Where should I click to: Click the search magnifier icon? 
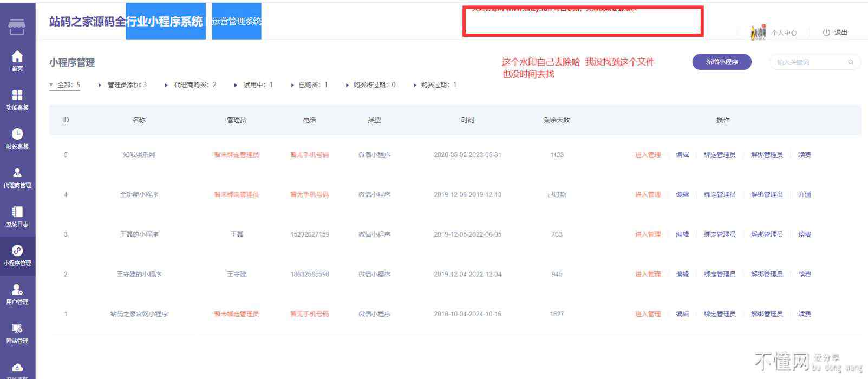(851, 62)
